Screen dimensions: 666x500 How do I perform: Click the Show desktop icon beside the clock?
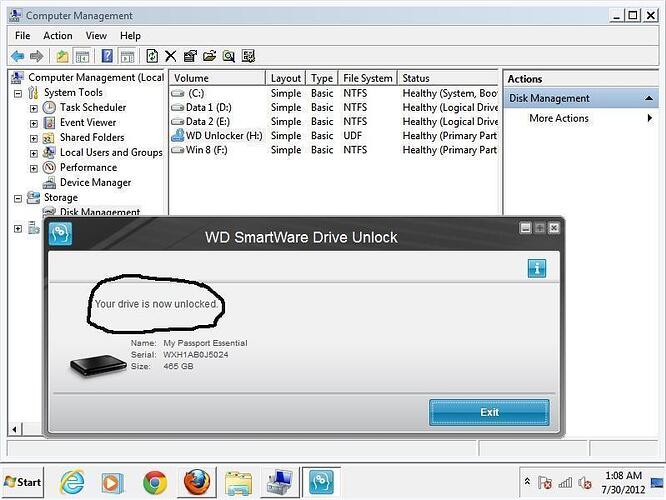coord(657,483)
